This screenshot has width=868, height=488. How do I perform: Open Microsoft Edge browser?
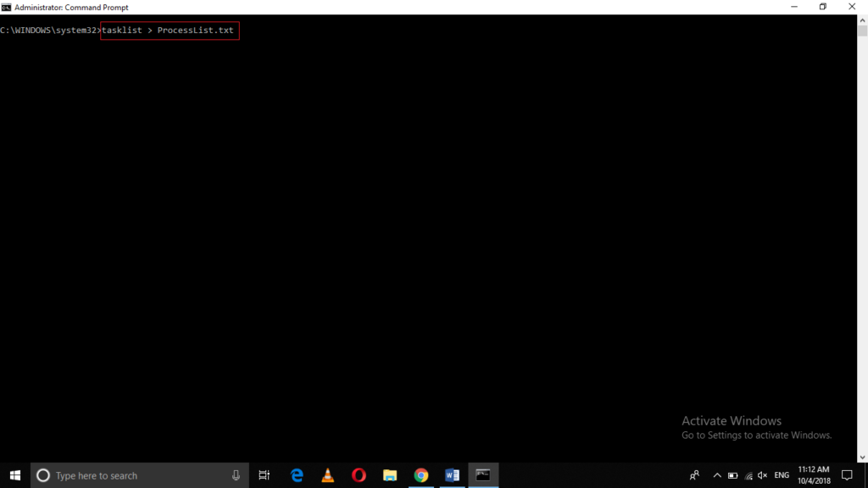click(x=296, y=475)
